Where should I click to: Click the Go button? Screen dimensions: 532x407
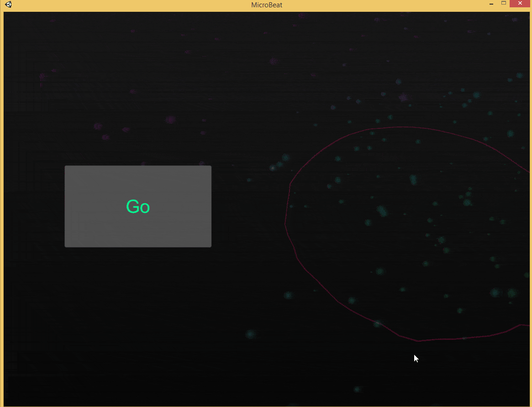(138, 206)
